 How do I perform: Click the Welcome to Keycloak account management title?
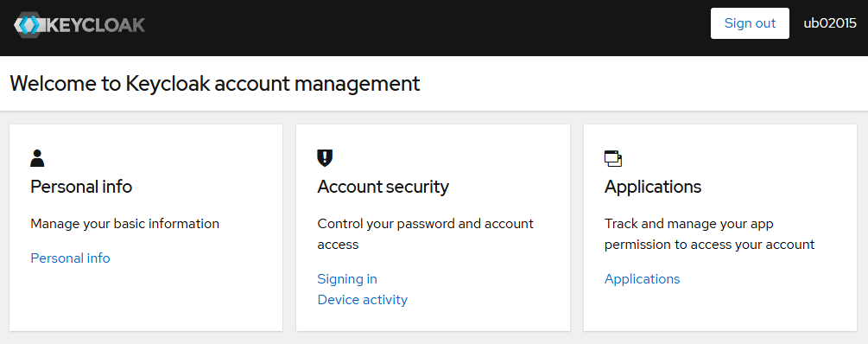(x=215, y=84)
